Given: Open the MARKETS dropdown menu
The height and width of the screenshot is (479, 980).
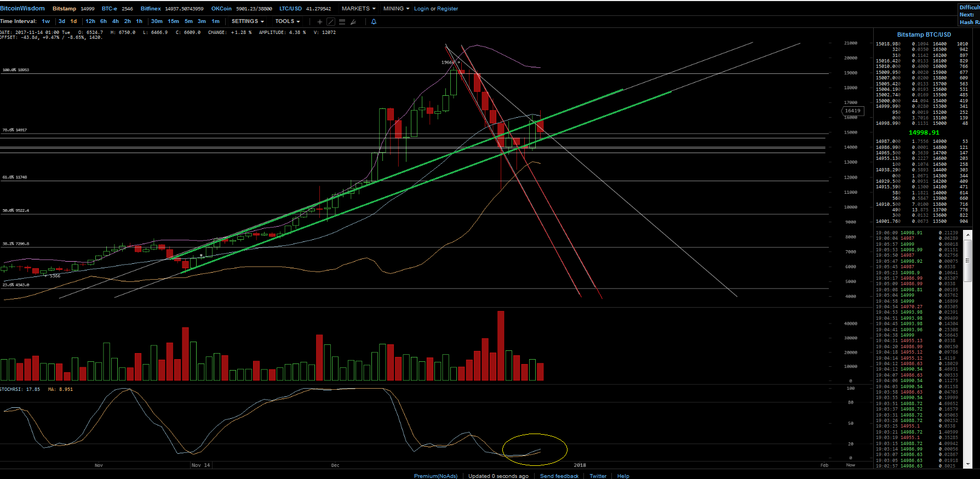Looking at the screenshot, I should coord(358,9).
